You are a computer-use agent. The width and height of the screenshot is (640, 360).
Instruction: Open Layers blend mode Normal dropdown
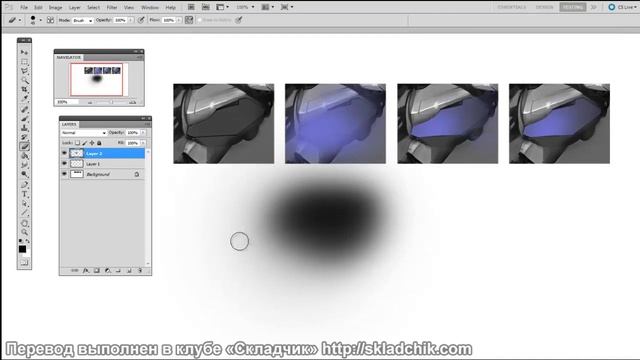click(84, 133)
